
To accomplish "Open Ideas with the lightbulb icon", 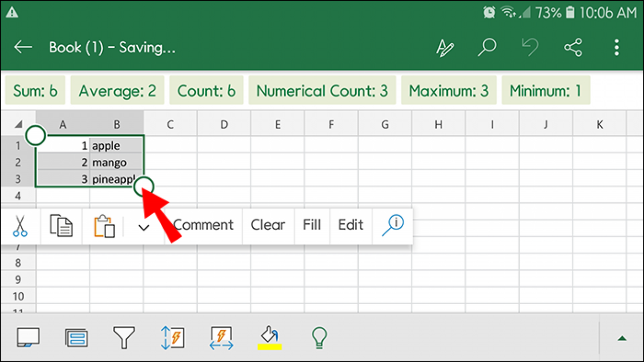I will (318, 337).
